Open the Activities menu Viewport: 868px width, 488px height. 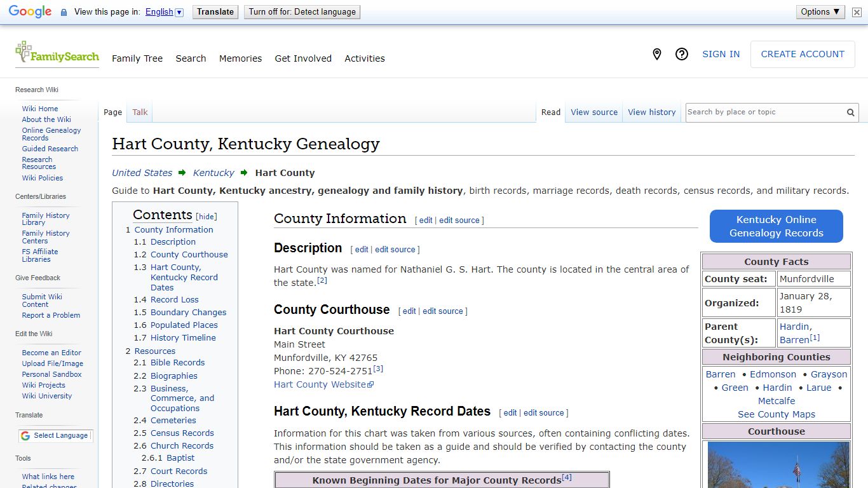click(365, 58)
